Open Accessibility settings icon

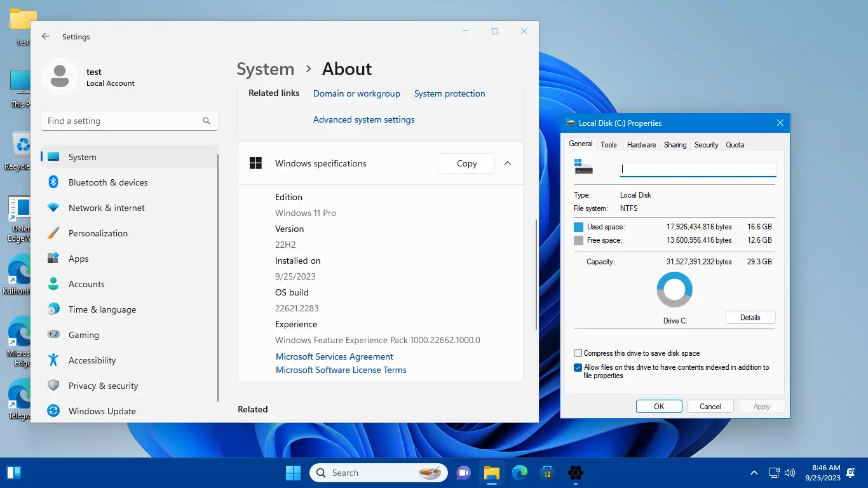point(54,360)
